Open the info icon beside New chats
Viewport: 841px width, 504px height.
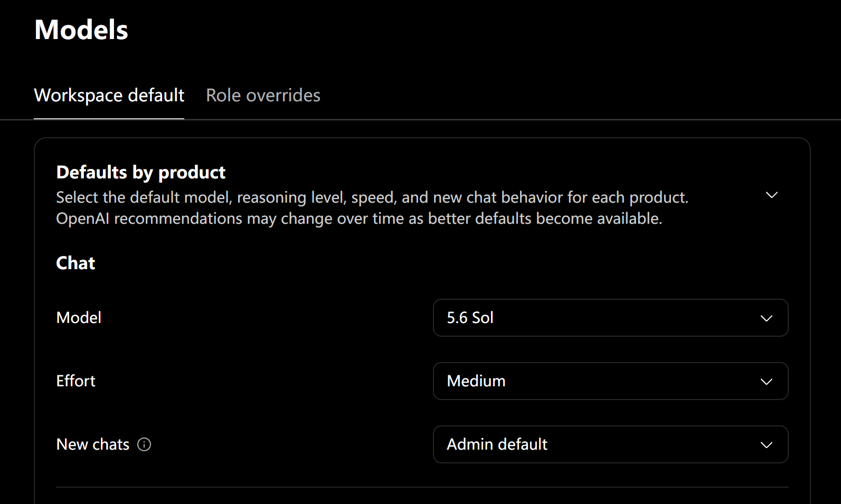point(144,444)
